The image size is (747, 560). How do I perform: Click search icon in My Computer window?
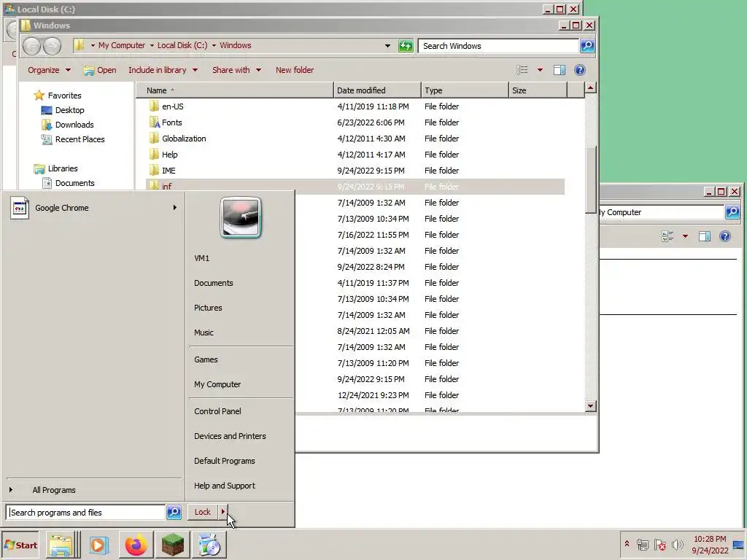tap(732, 212)
